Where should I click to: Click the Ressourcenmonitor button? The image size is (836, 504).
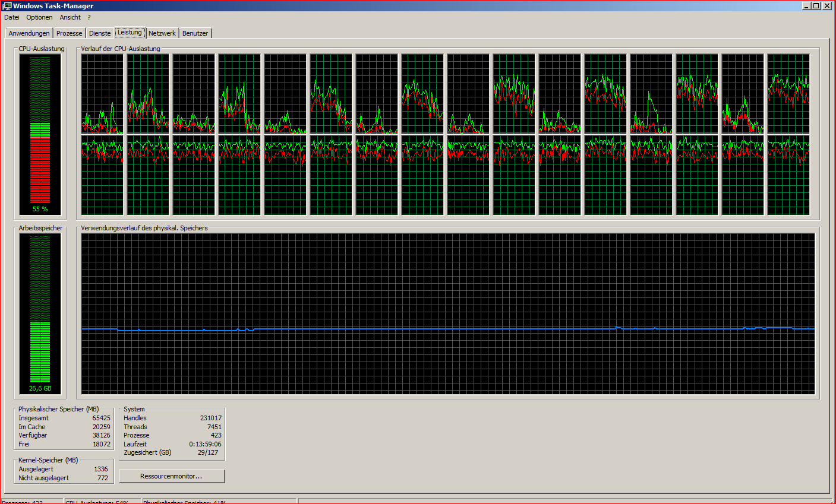(172, 476)
